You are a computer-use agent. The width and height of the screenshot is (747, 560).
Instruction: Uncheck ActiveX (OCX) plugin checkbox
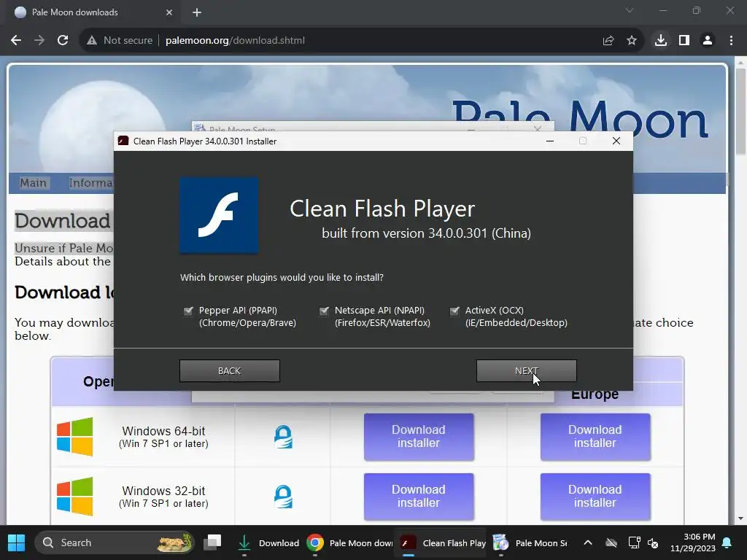[x=454, y=311]
